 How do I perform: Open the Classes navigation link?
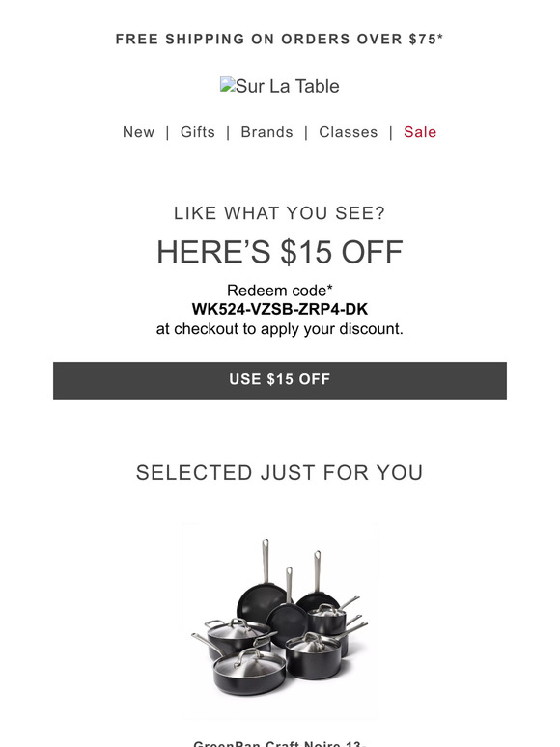tap(349, 132)
